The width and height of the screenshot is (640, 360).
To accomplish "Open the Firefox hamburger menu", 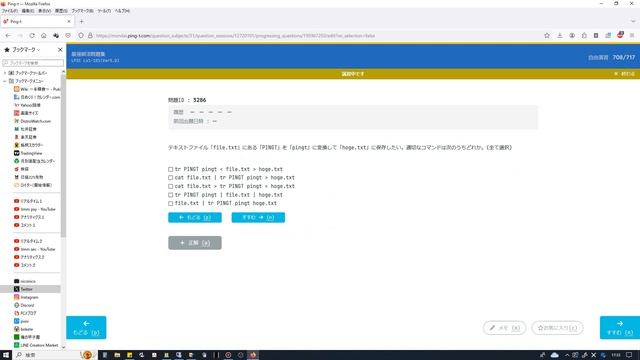I will (632, 36).
